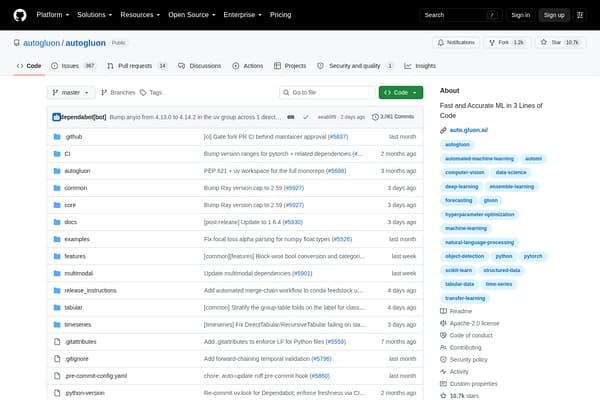The width and height of the screenshot is (600, 400).
Task: Open the examples folder
Action: pos(77,239)
